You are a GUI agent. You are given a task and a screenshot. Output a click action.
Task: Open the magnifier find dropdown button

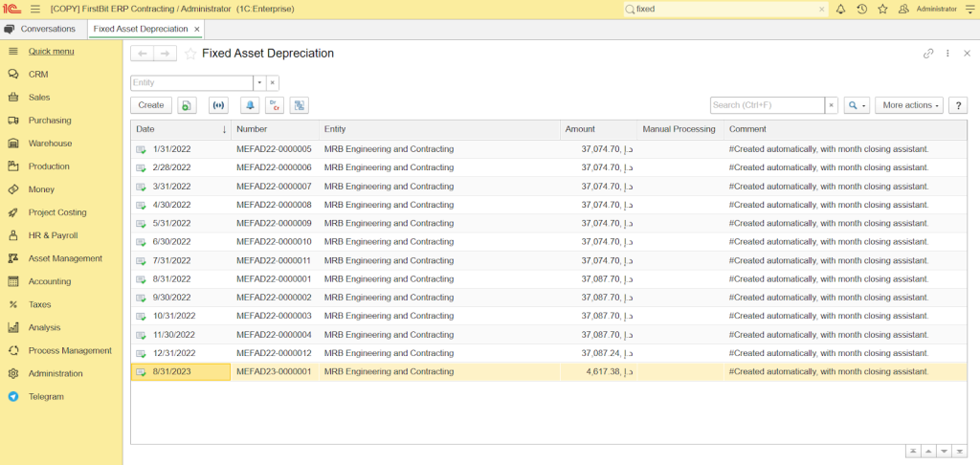click(x=857, y=105)
